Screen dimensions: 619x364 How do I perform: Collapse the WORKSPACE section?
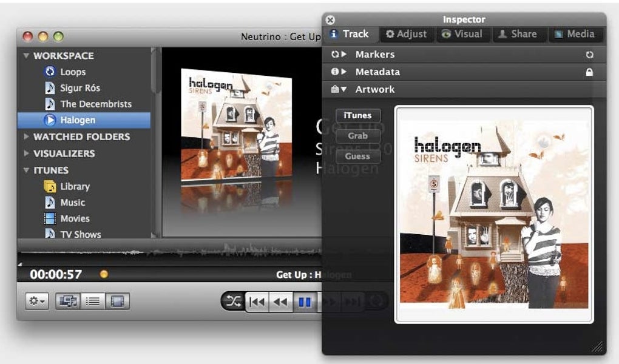pos(26,56)
